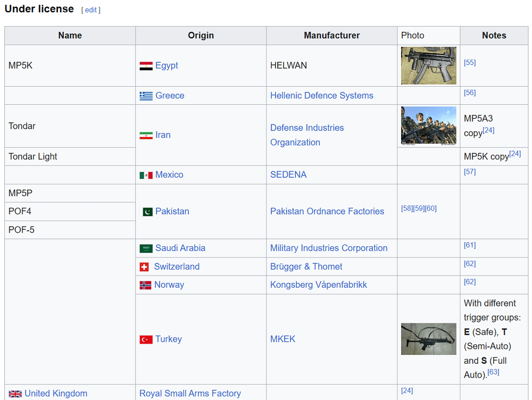Click the Greece flag icon
The image size is (532, 400).
pyautogui.click(x=146, y=96)
